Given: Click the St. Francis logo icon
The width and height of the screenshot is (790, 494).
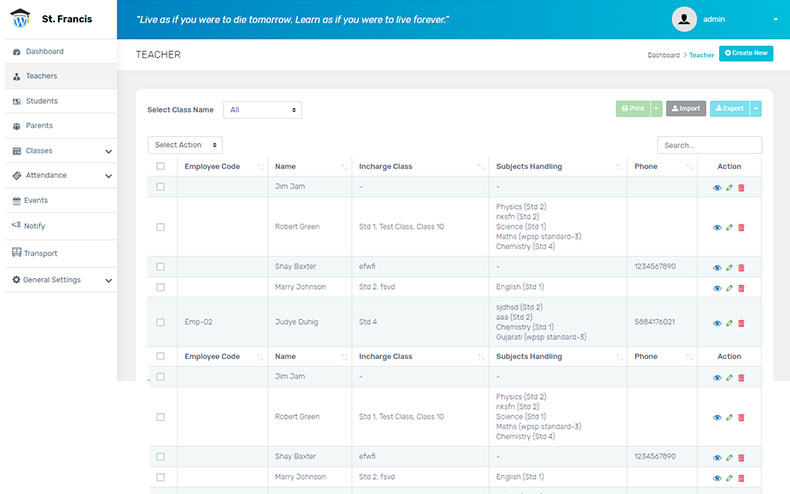Looking at the screenshot, I should 19,19.
